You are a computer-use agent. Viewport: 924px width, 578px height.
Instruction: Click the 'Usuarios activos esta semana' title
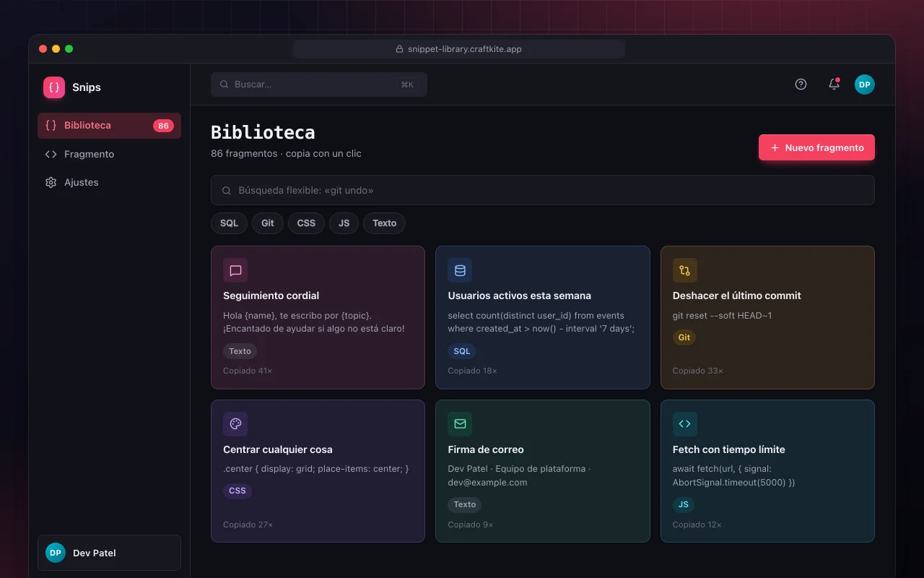pyautogui.click(x=519, y=296)
